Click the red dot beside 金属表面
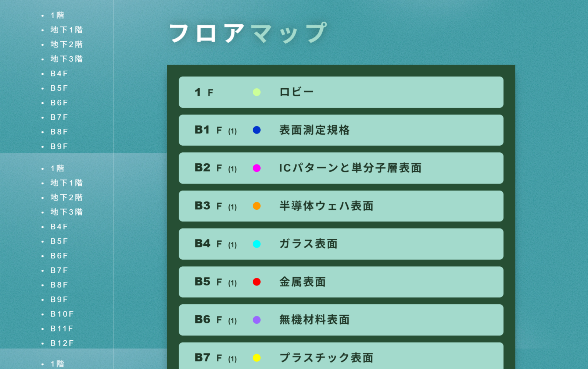Viewport: 588px width, 369px height. 257,282
